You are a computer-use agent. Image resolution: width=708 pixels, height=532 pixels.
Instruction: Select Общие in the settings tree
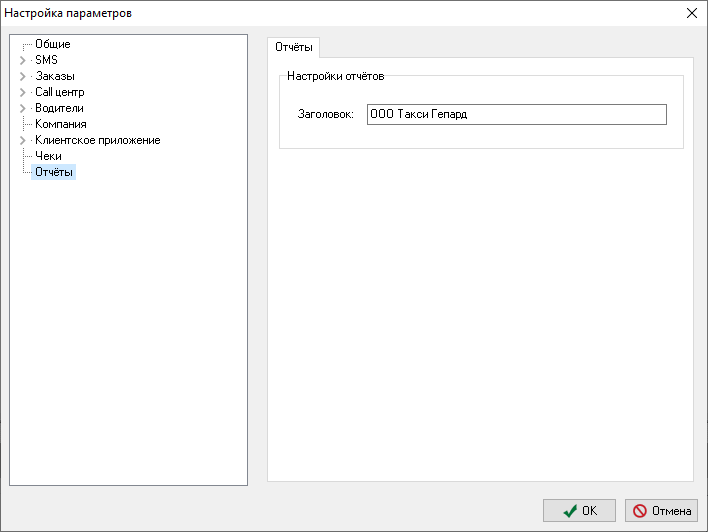click(x=53, y=44)
